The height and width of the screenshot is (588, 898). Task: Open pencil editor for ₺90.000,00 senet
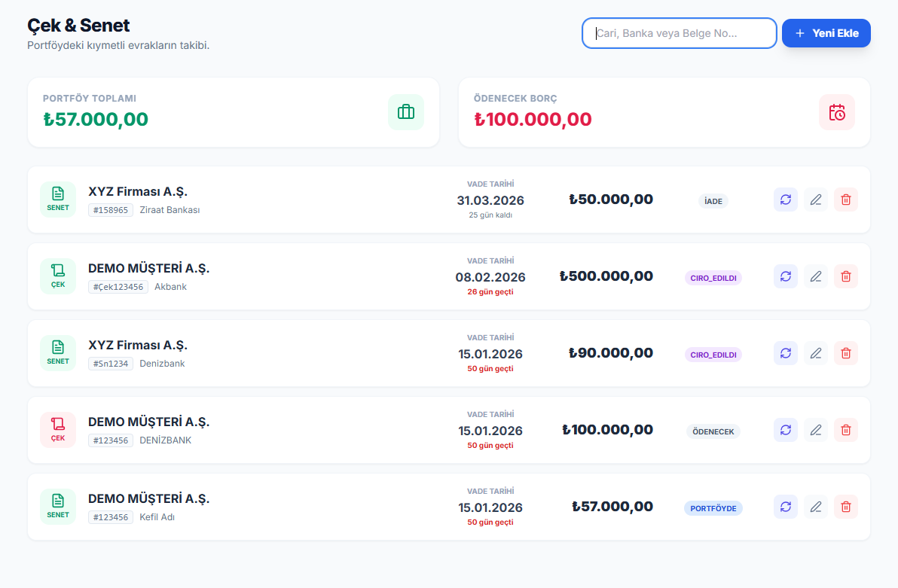[815, 353]
